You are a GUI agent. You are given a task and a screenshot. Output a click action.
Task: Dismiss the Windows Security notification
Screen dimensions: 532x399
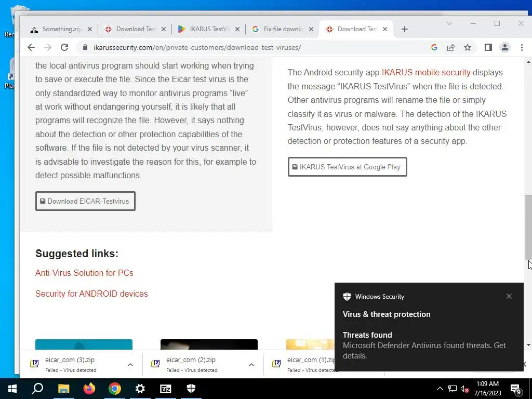coord(509,296)
